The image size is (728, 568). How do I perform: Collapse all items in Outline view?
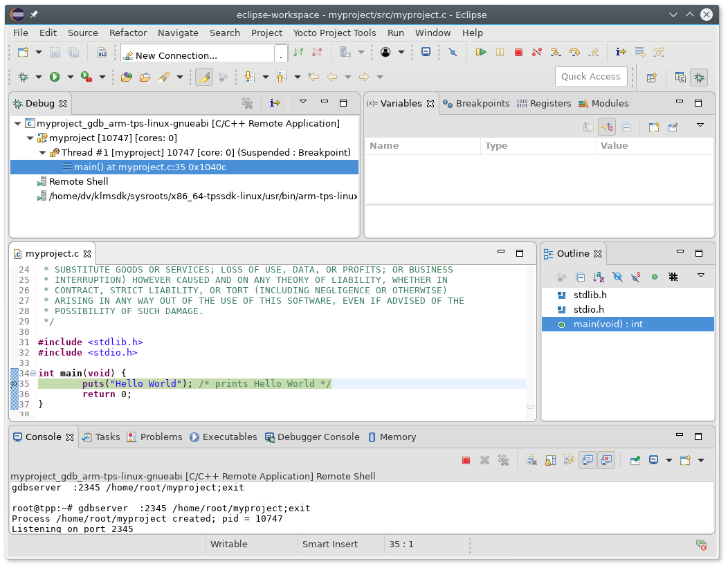(581, 277)
